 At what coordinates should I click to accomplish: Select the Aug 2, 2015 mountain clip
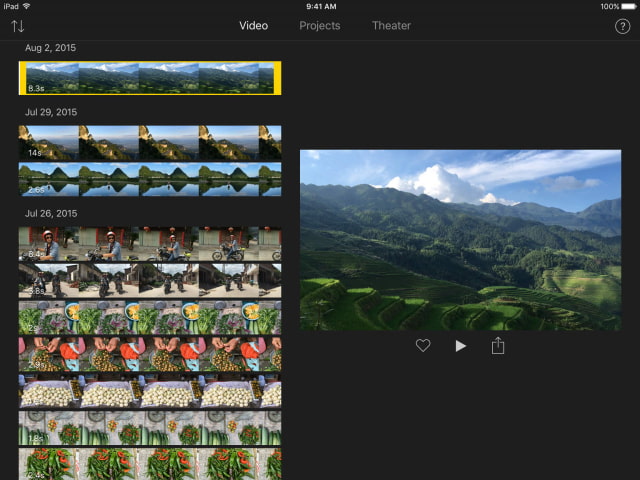coord(150,78)
